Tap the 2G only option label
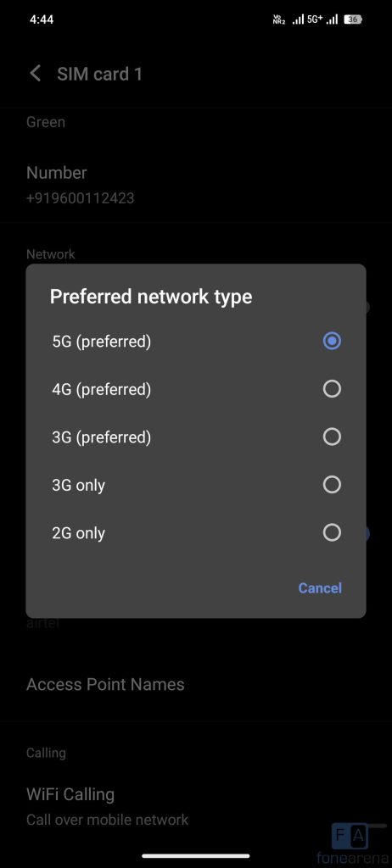The height and width of the screenshot is (868, 392). pos(78,533)
